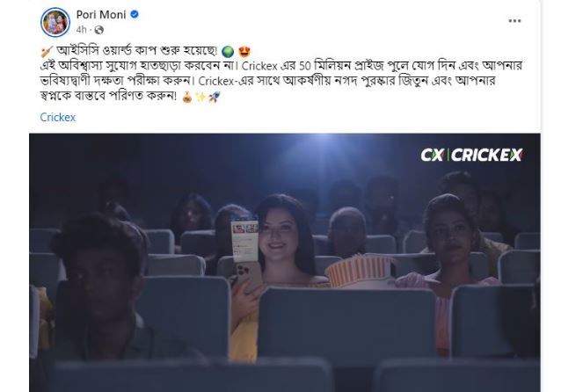The width and height of the screenshot is (561, 392).
Task: Click the money bag emoji
Action: (187, 97)
